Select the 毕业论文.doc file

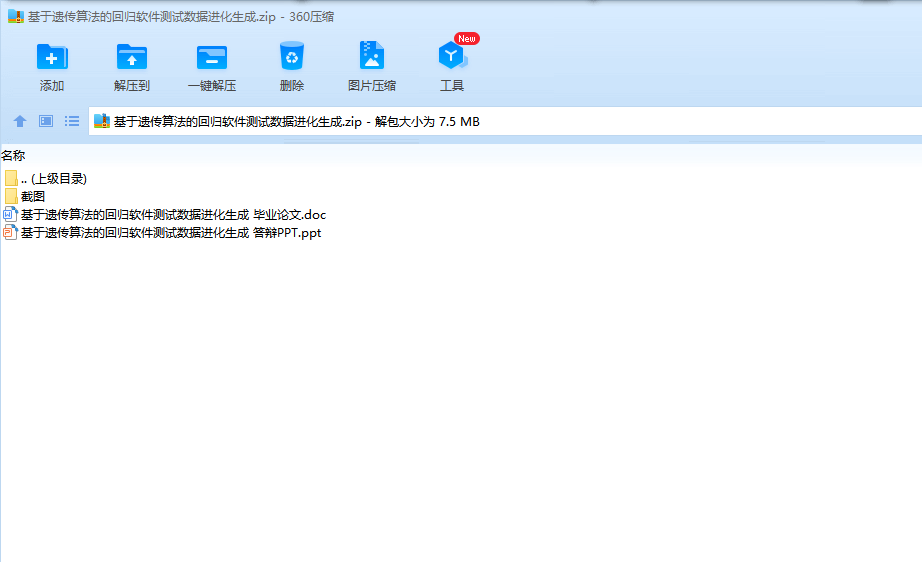[165, 215]
